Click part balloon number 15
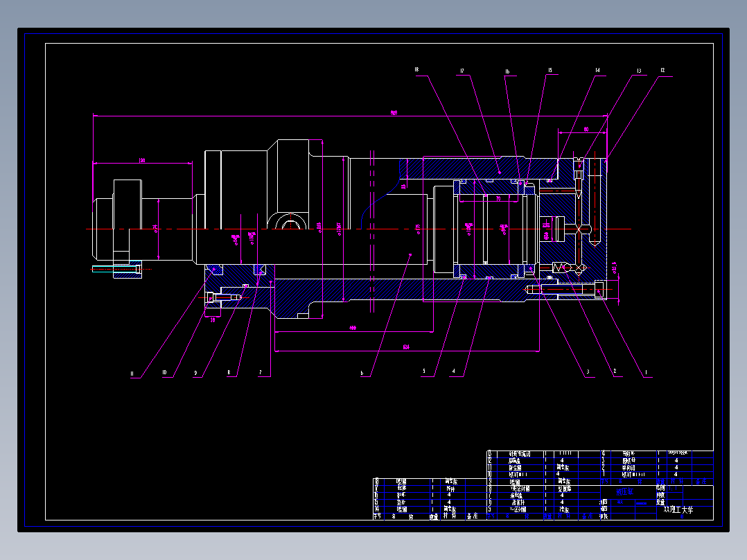The height and width of the screenshot is (560, 747). click(x=550, y=70)
